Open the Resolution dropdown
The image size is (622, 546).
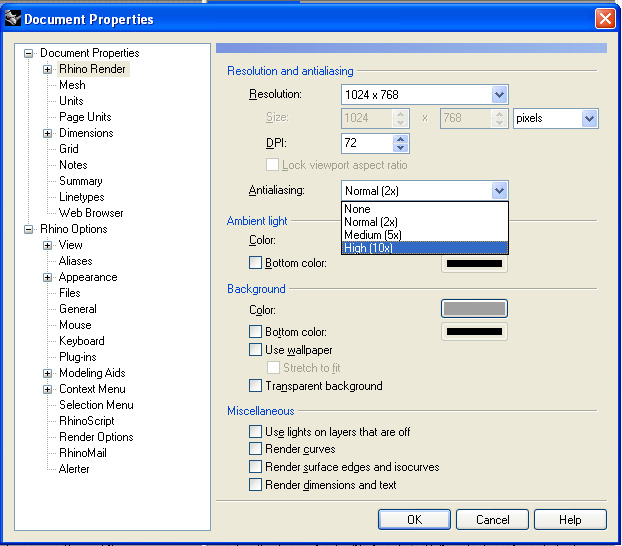click(x=499, y=94)
